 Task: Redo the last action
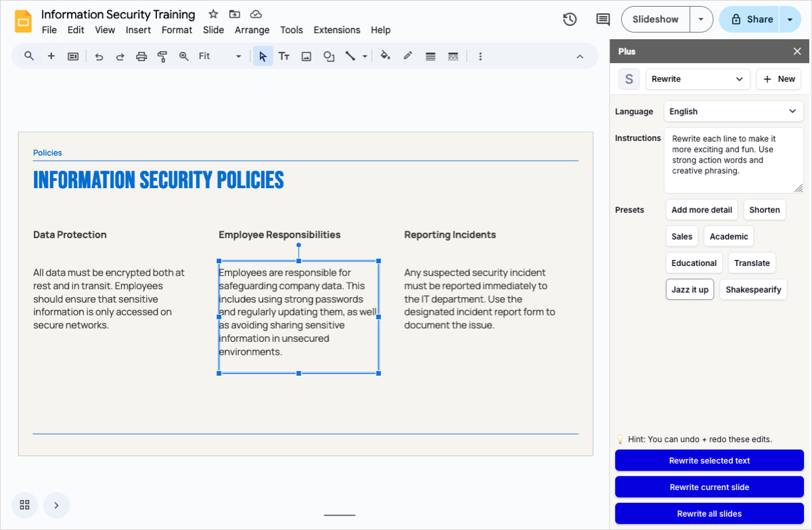tap(120, 56)
